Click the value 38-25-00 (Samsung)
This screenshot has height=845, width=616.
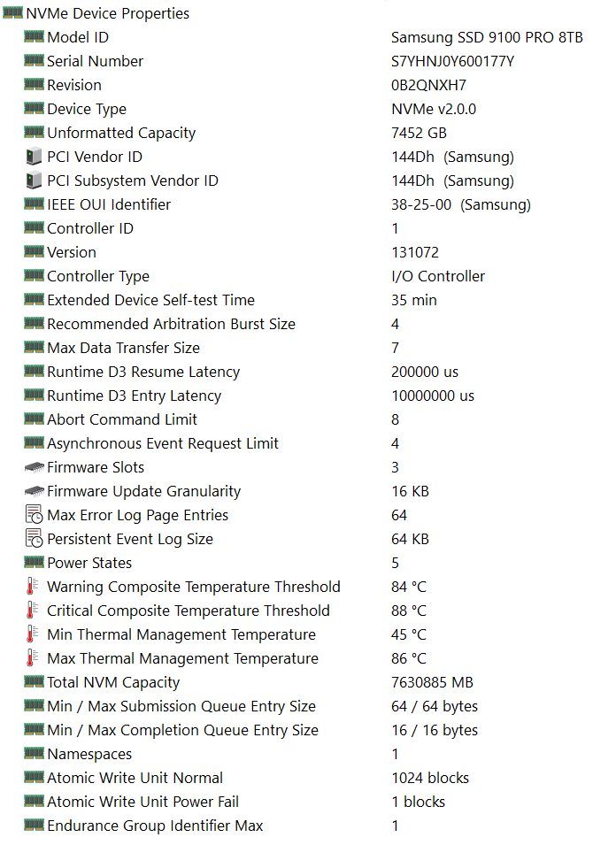pos(461,204)
